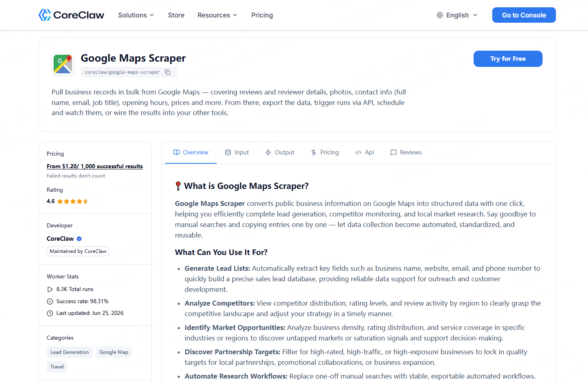Click the checkmark icon beside Success rate
The height and width of the screenshot is (381, 588).
[50, 302]
